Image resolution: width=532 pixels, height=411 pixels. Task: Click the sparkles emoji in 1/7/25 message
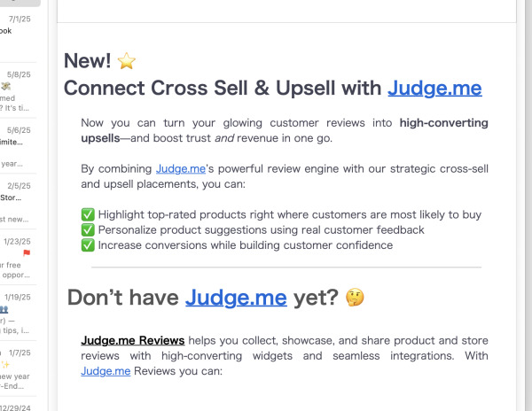click(x=5, y=365)
